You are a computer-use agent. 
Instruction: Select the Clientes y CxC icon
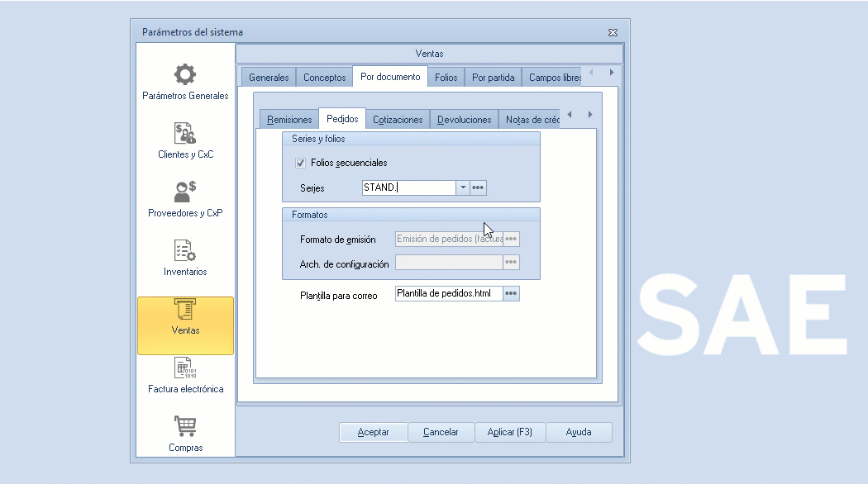[x=185, y=133]
